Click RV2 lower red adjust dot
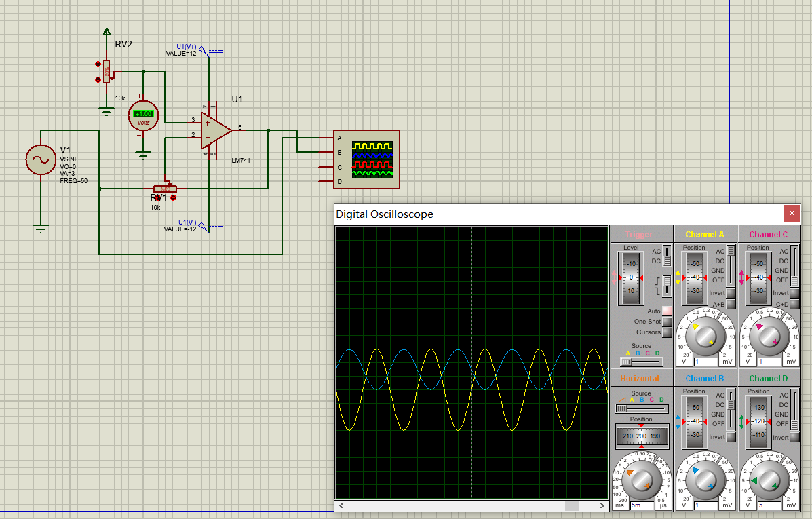This screenshot has height=519, width=812. tap(98, 80)
